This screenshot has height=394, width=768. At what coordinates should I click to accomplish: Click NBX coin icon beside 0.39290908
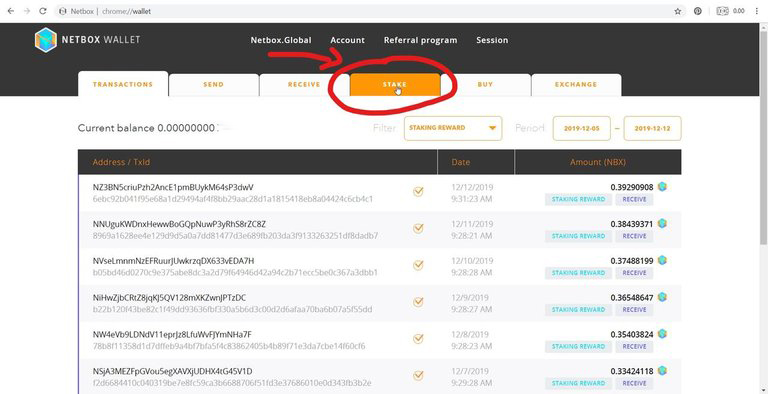[x=662, y=186]
